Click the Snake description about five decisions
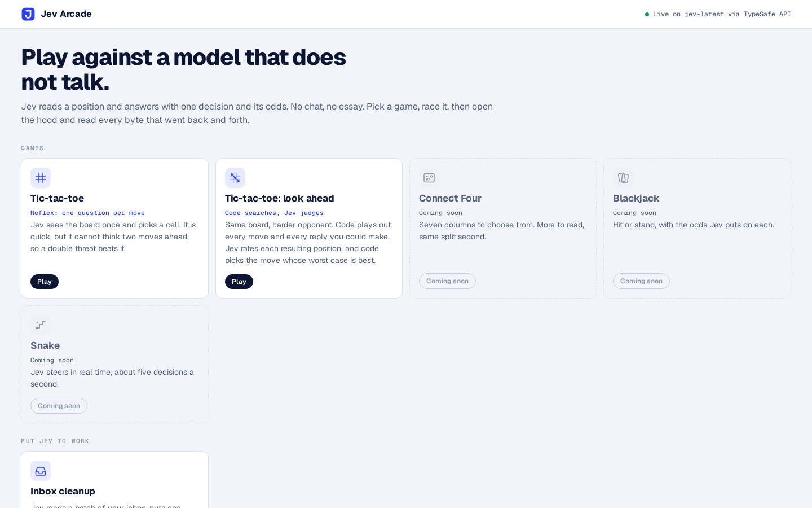The image size is (812, 508). point(113,378)
